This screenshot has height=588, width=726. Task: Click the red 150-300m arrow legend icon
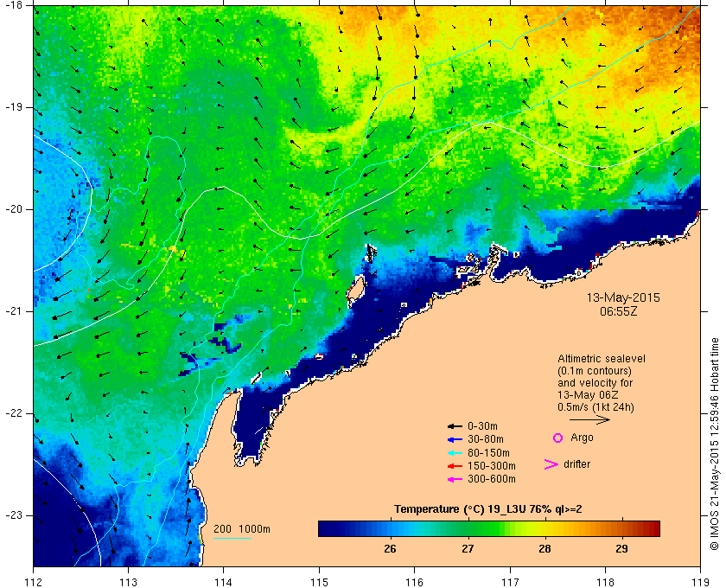click(455, 466)
